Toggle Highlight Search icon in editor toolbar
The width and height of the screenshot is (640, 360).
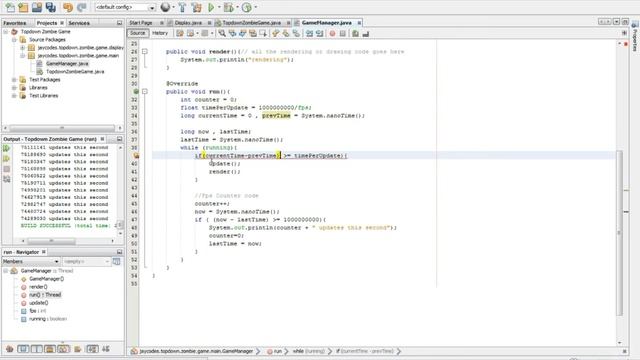253,33
